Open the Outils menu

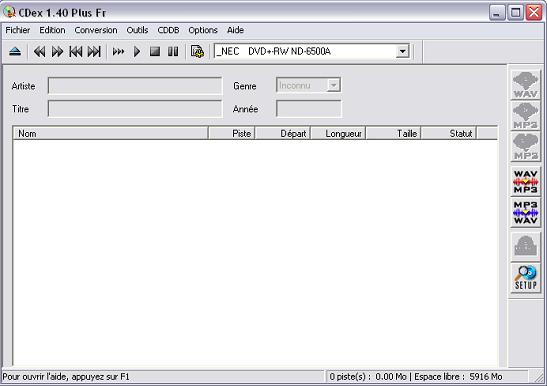(137, 30)
